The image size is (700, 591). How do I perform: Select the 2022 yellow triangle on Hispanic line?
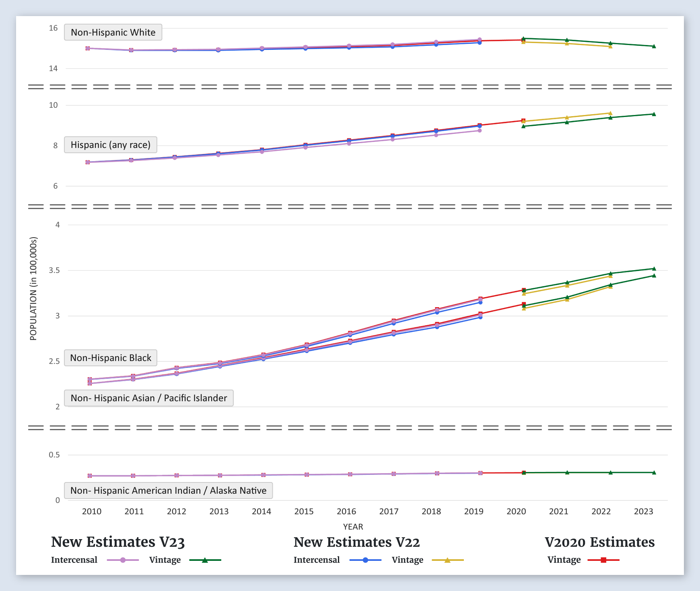[x=610, y=113]
